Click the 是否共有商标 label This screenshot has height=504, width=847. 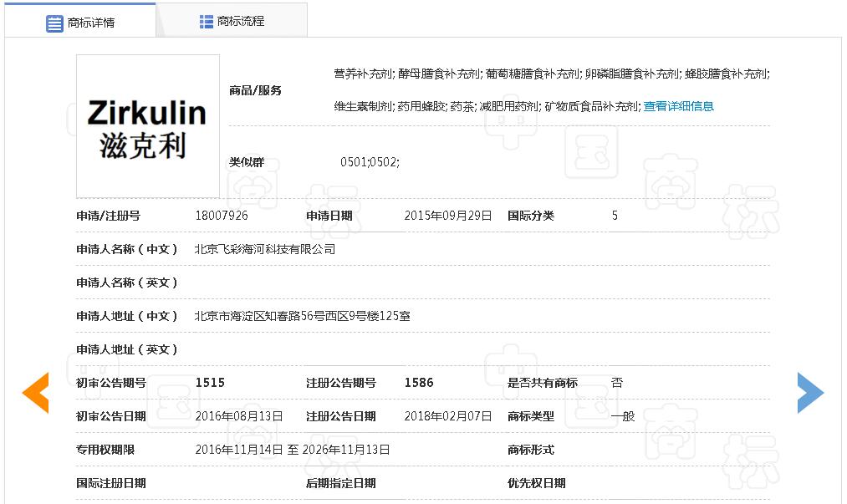(x=543, y=383)
